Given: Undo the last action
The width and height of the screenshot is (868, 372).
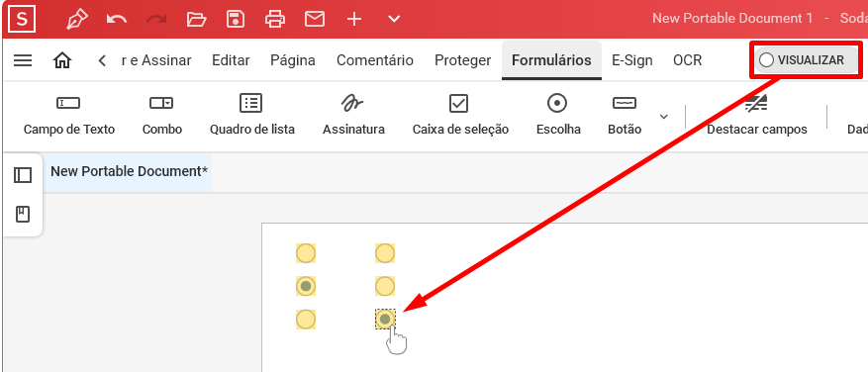Looking at the screenshot, I should (x=116, y=20).
